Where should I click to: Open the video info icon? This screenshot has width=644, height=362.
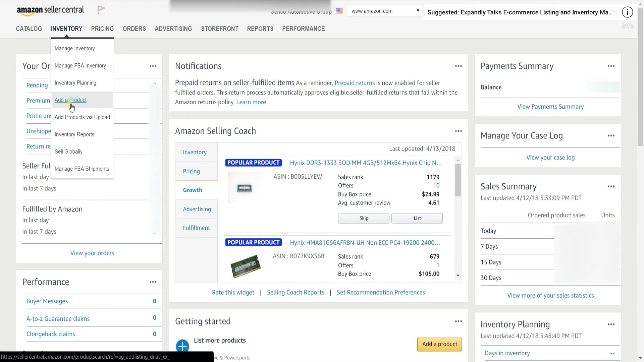(627, 12)
